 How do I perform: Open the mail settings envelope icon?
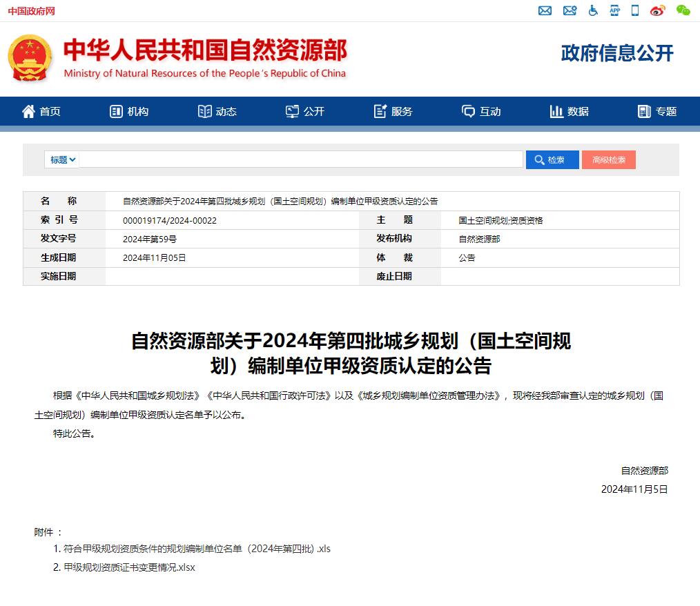(570, 10)
